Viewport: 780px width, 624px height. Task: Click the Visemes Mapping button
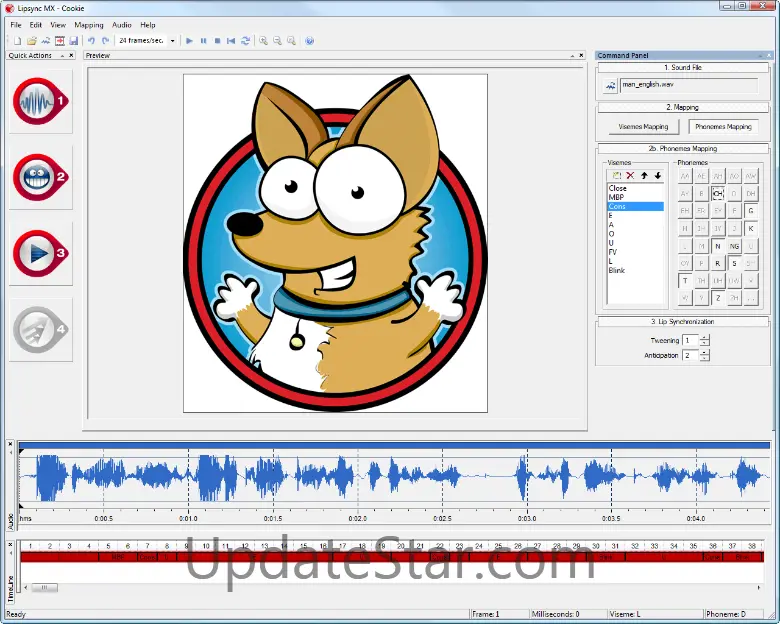click(x=643, y=127)
